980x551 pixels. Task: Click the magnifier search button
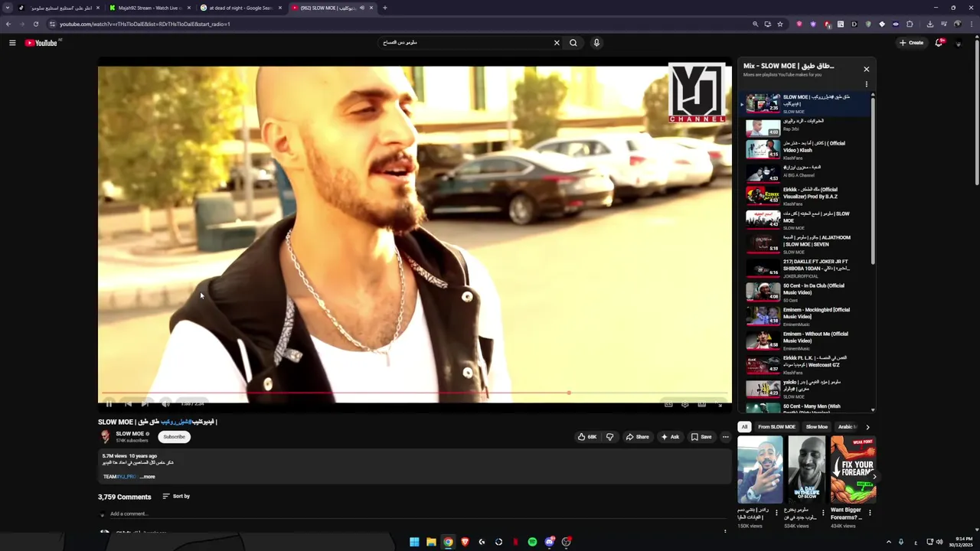573,43
